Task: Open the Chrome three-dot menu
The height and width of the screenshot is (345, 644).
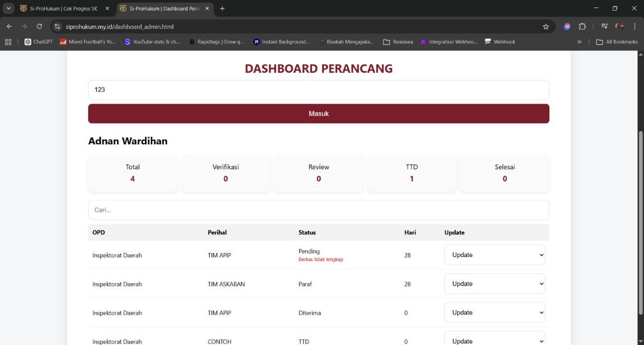Action: coord(634,26)
